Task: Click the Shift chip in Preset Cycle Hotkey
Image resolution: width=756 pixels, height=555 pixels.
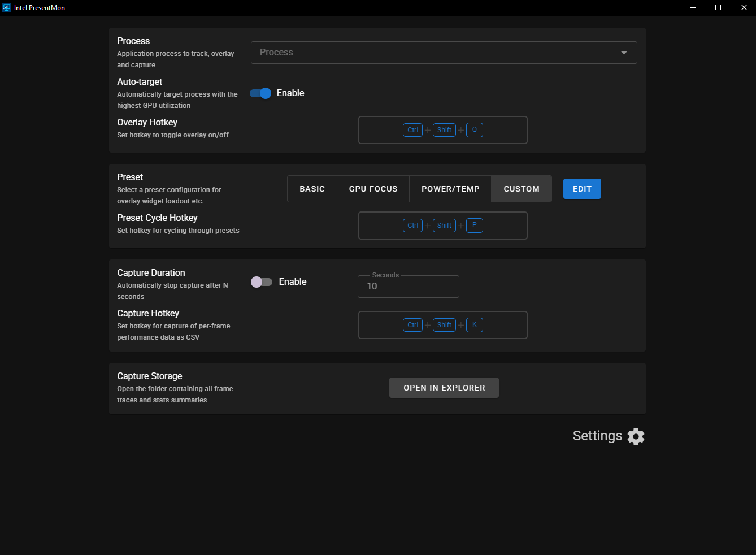Action: (444, 226)
